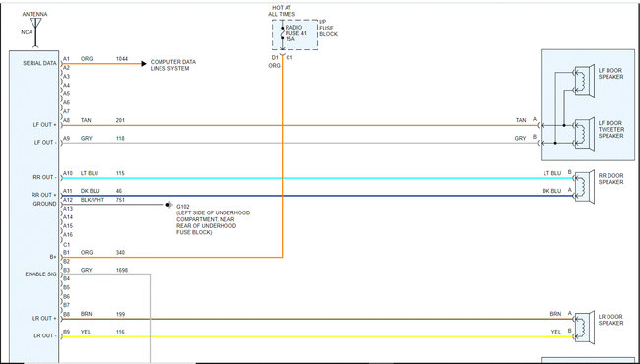Click the 'GROUND' terminal label

pyautogui.click(x=45, y=204)
